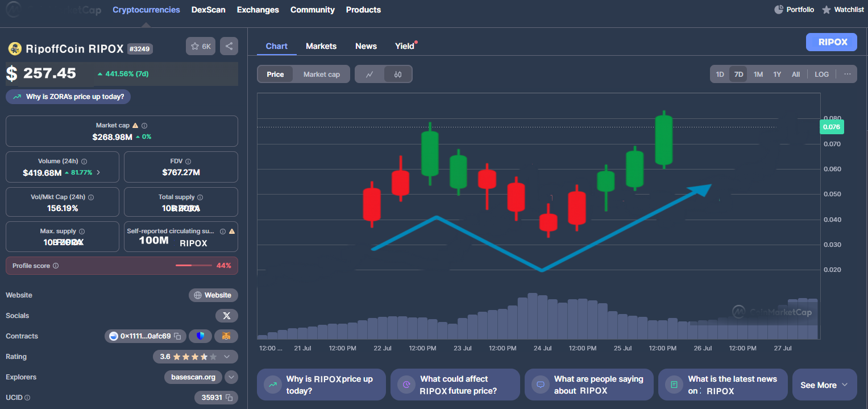Viewport: 868px width, 409px height.
Task: Enable LOG scale on chart
Action: pyautogui.click(x=821, y=75)
